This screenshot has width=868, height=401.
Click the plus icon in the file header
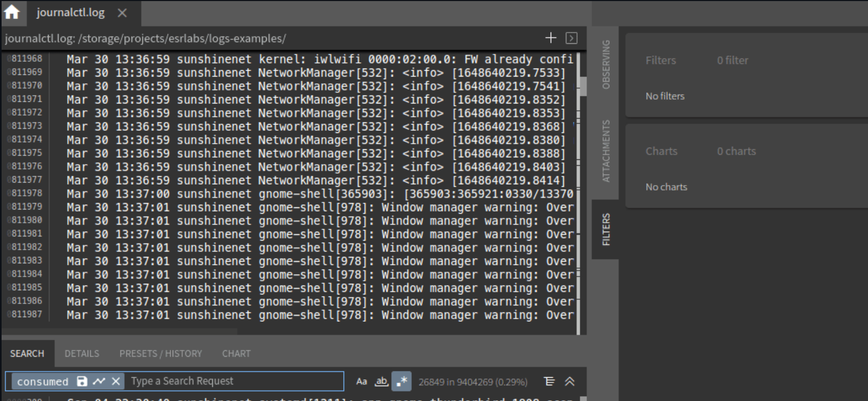tap(551, 38)
